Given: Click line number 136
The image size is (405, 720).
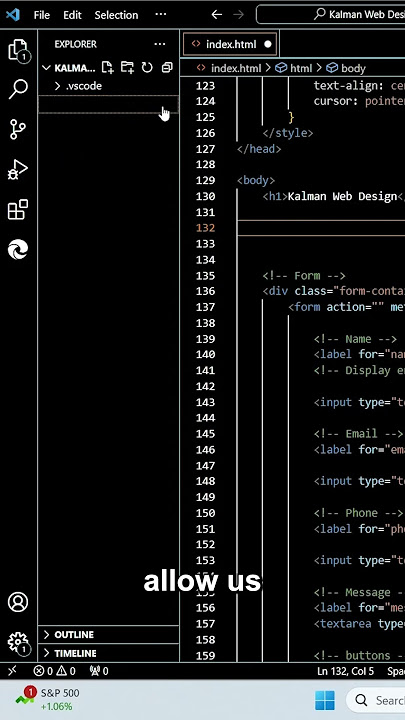Looking at the screenshot, I should pyautogui.click(x=205, y=291).
